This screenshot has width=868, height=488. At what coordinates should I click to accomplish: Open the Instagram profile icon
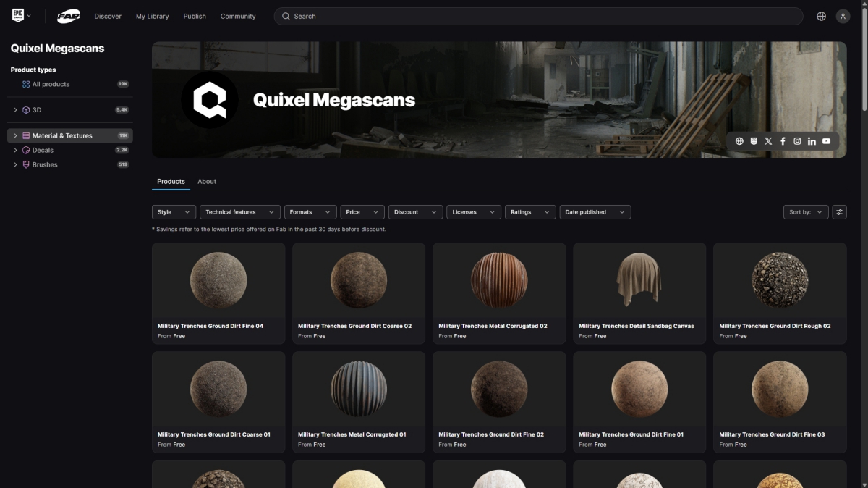click(797, 141)
